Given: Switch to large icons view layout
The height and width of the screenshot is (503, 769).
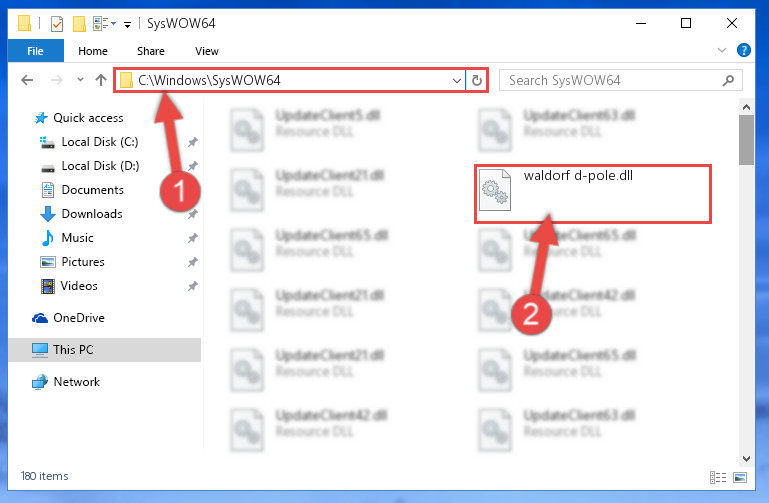Looking at the screenshot, I should (740, 477).
